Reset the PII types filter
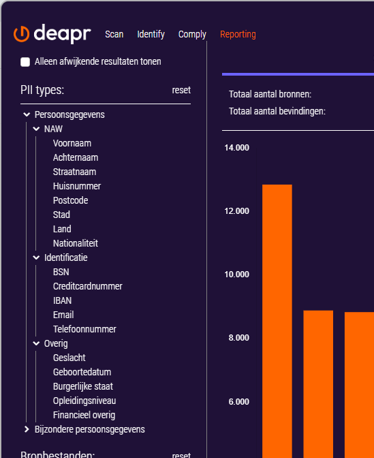The width and height of the screenshot is (374, 458). [181, 90]
